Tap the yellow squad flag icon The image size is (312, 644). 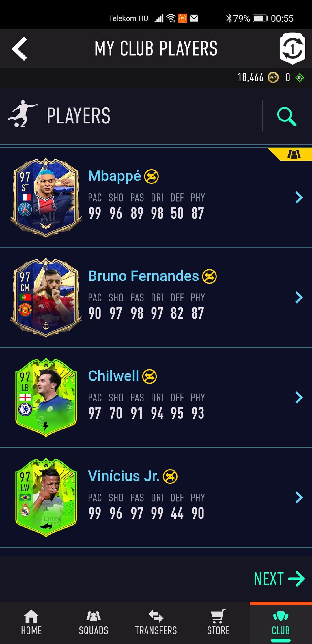[x=294, y=154]
